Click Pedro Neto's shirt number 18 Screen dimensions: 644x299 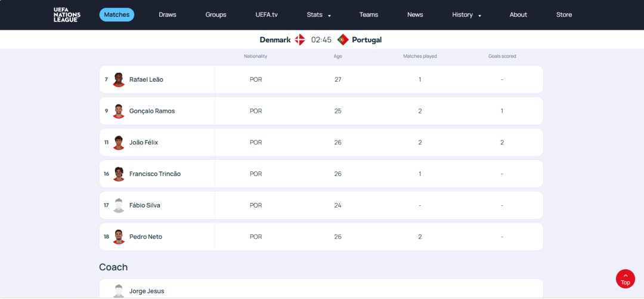[106, 237]
